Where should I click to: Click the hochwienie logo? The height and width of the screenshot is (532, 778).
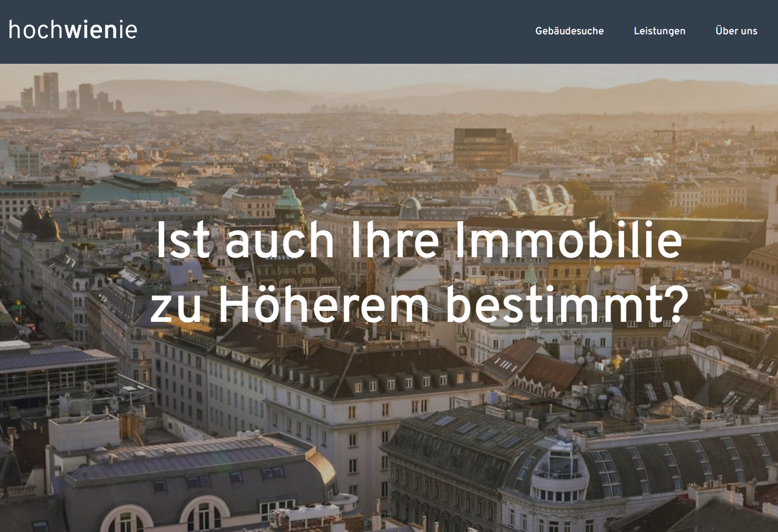click(73, 30)
